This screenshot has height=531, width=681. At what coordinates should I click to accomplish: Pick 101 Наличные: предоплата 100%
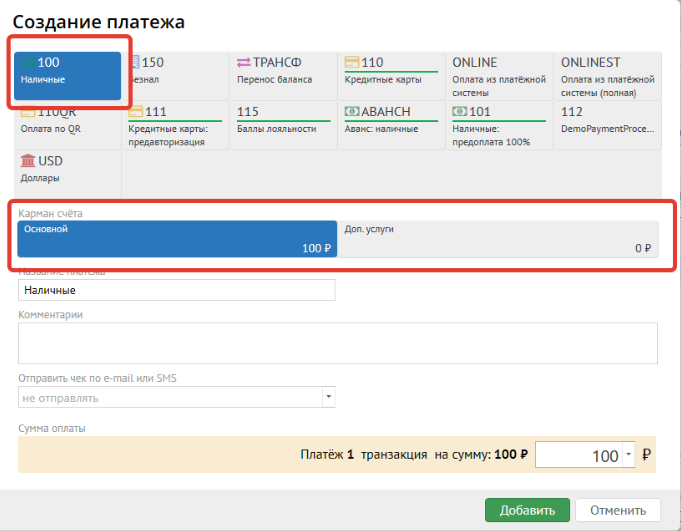tap(499, 125)
